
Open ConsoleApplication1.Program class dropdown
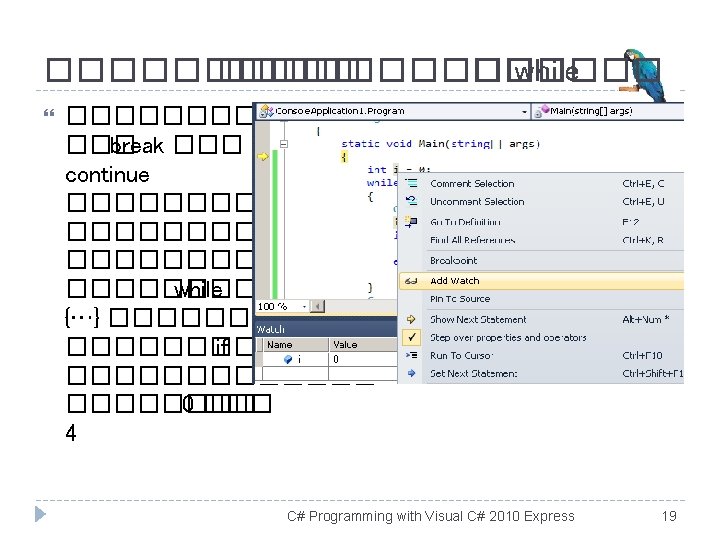pyautogui.click(x=524, y=112)
